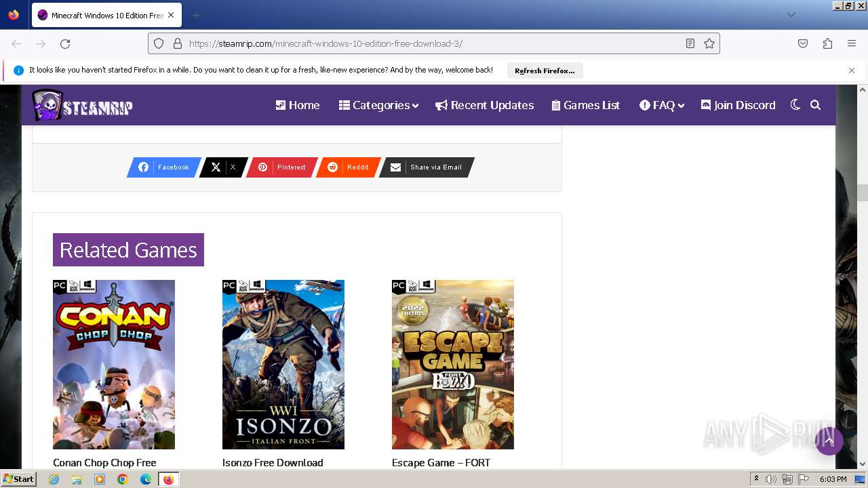
Task: Launch Chrome from taskbar
Action: [123, 479]
